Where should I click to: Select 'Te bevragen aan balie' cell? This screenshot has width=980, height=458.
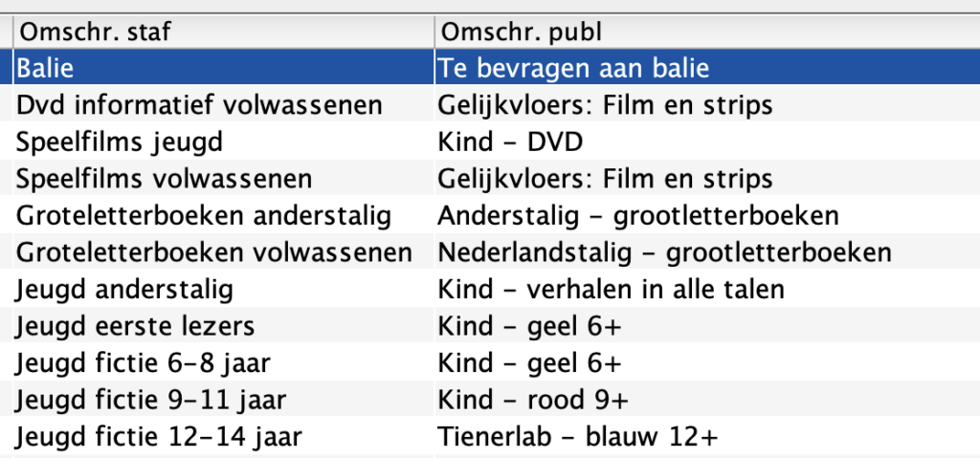573,69
